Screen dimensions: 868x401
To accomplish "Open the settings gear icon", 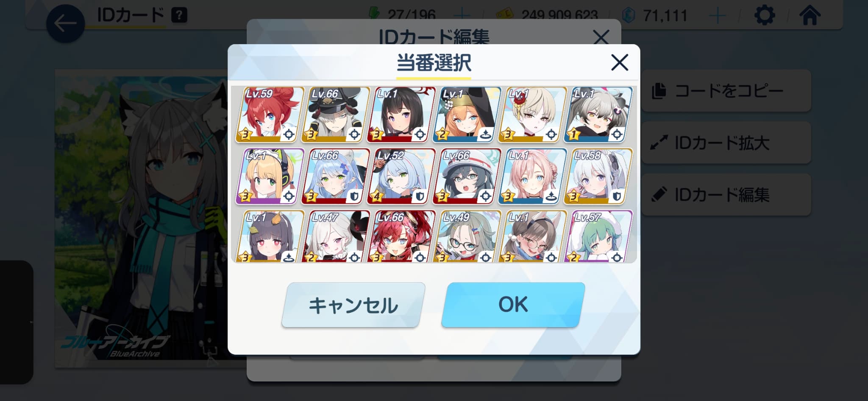I will click(x=765, y=16).
